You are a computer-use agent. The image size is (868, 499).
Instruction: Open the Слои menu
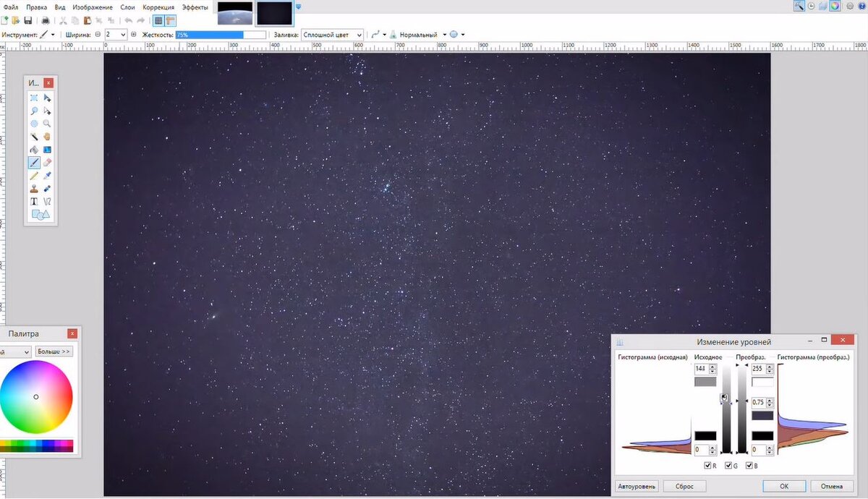[127, 7]
